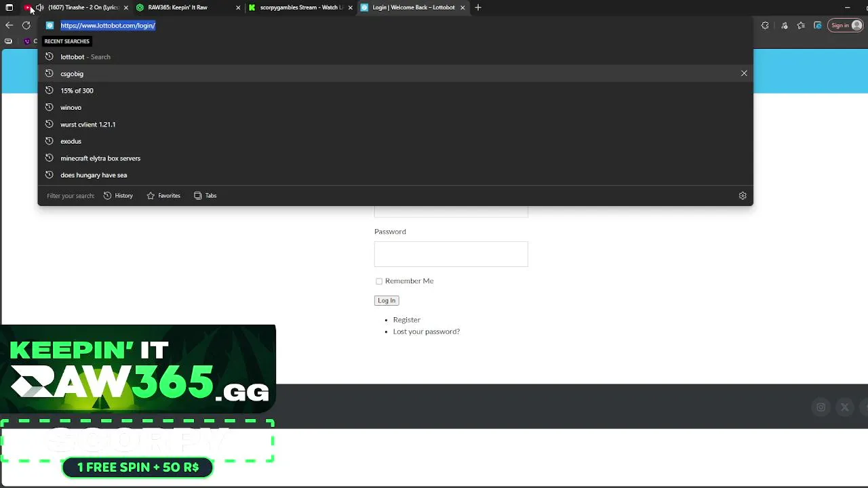Click the first favorites bar icon

tap(8, 41)
